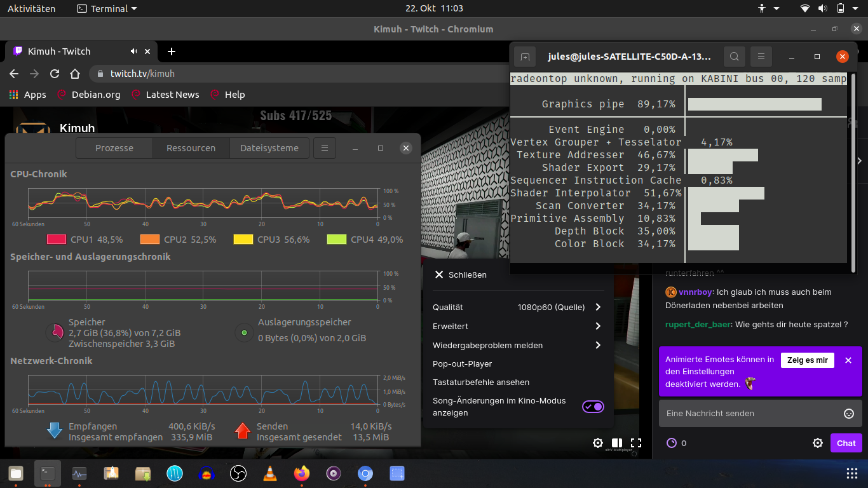Click the clock 22. Okt 11:03
Viewport: 868px width, 488px height.
point(434,8)
